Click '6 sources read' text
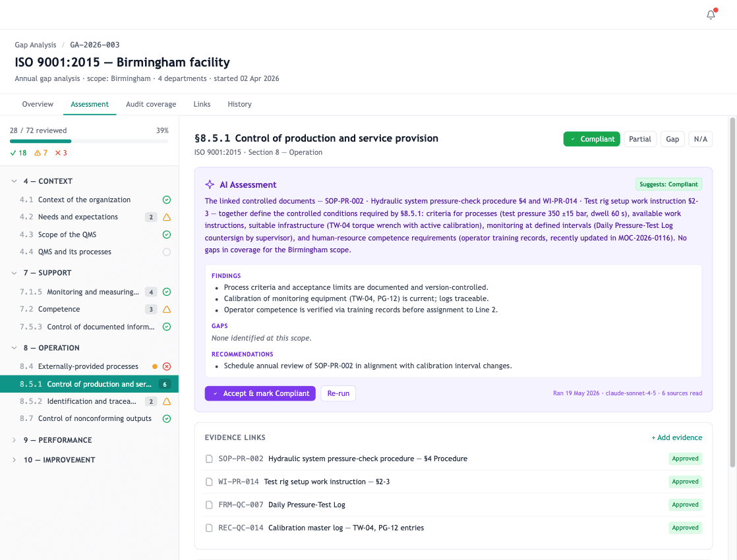The height and width of the screenshot is (560, 737). [682, 393]
